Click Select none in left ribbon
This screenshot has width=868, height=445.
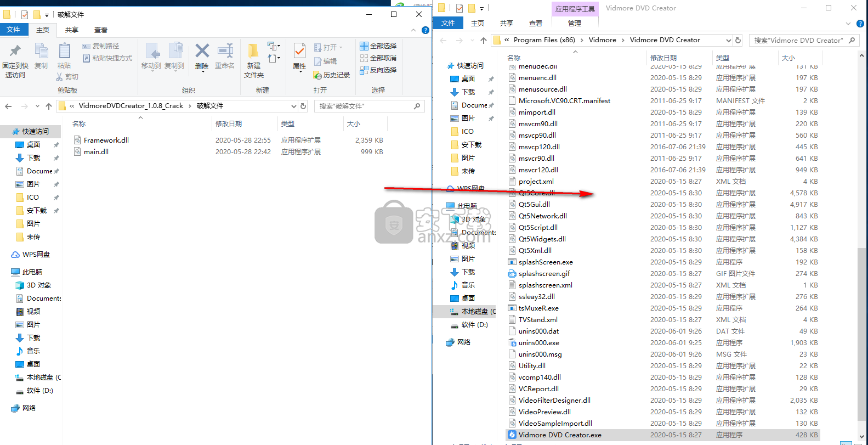(x=378, y=58)
